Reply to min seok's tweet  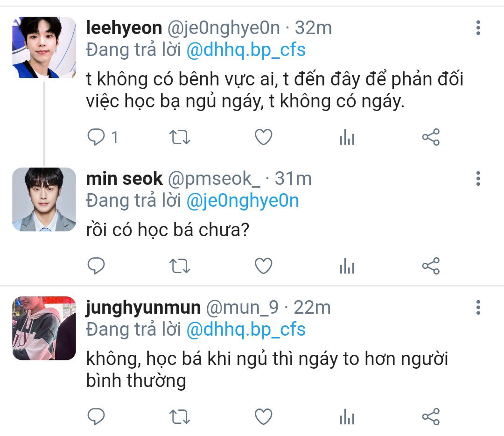96,266
